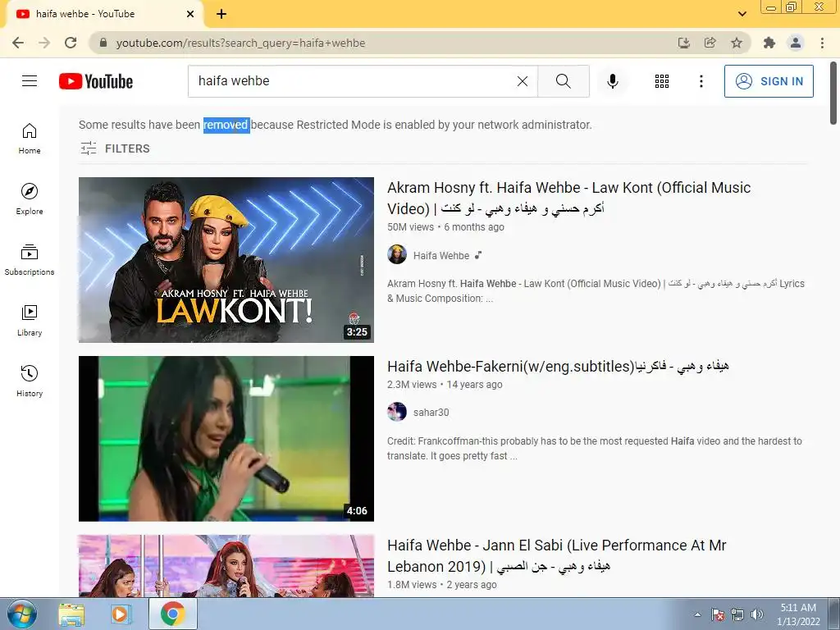The image size is (840, 630).
Task: Open the Haifa Wehbe channel name link
Action: tap(441, 256)
